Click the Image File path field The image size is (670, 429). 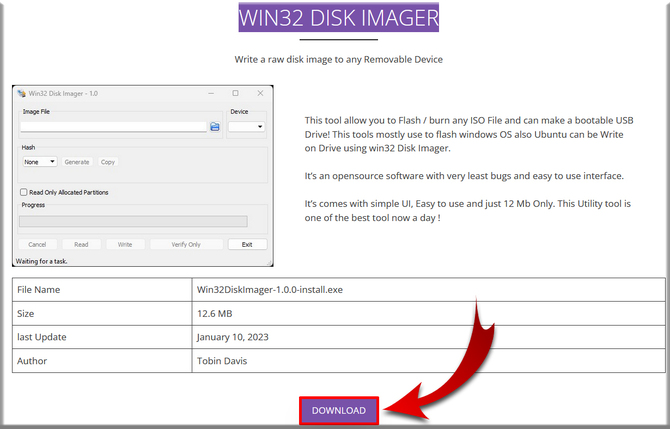pos(113,126)
